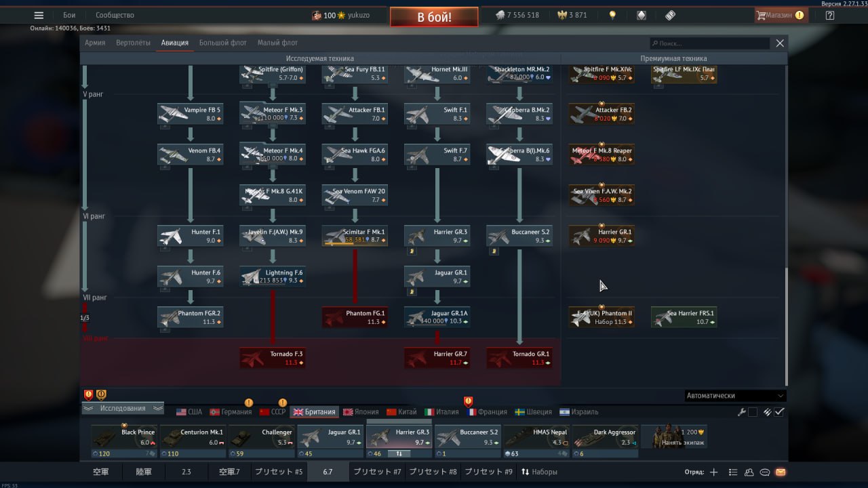Screen dimensions: 868x488
Task: Expand the Исследования panel
Action: pos(123,408)
